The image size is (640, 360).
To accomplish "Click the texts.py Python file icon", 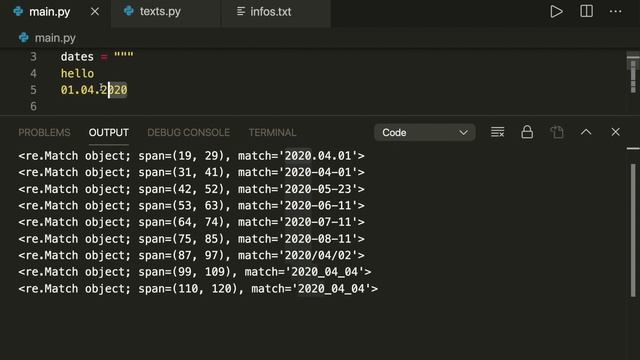I will pos(129,11).
